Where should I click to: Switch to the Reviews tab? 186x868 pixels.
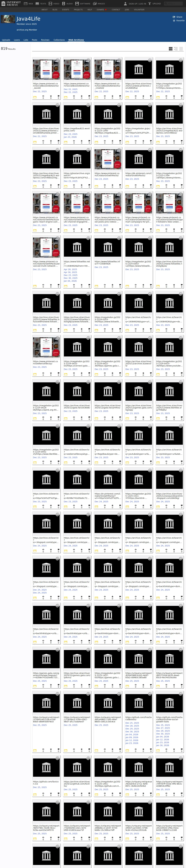pos(45,40)
